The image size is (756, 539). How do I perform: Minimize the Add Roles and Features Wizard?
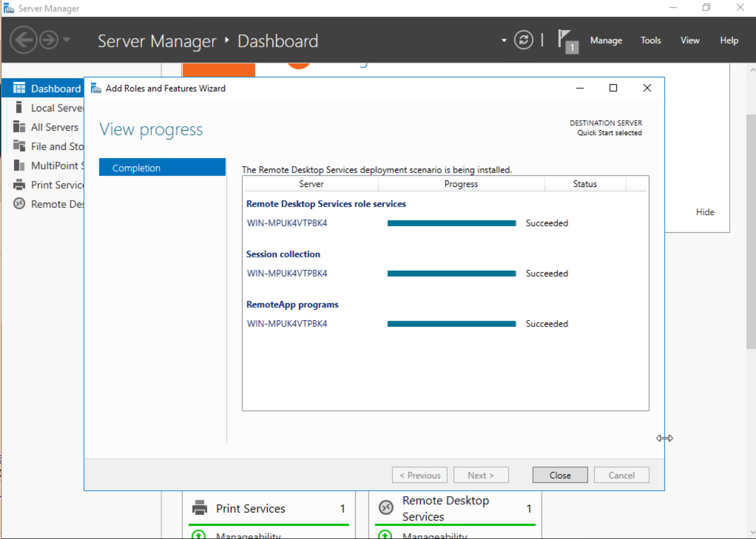coord(580,88)
